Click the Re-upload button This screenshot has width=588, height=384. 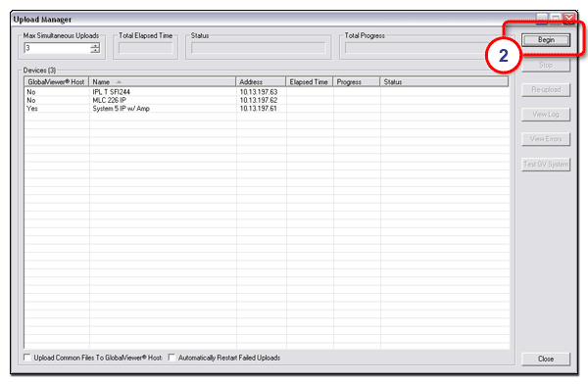pyautogui.click(x=546, y=89)
